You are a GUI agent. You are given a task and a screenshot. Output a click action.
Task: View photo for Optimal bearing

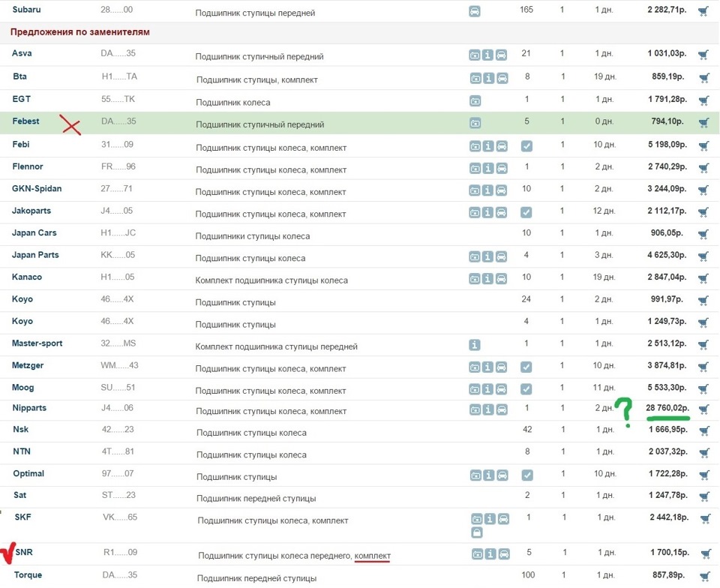476,475
